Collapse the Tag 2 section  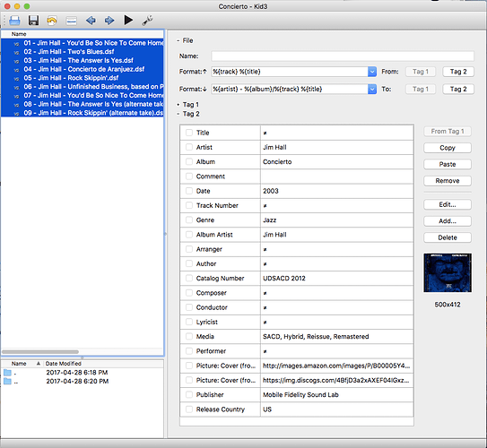178,114
